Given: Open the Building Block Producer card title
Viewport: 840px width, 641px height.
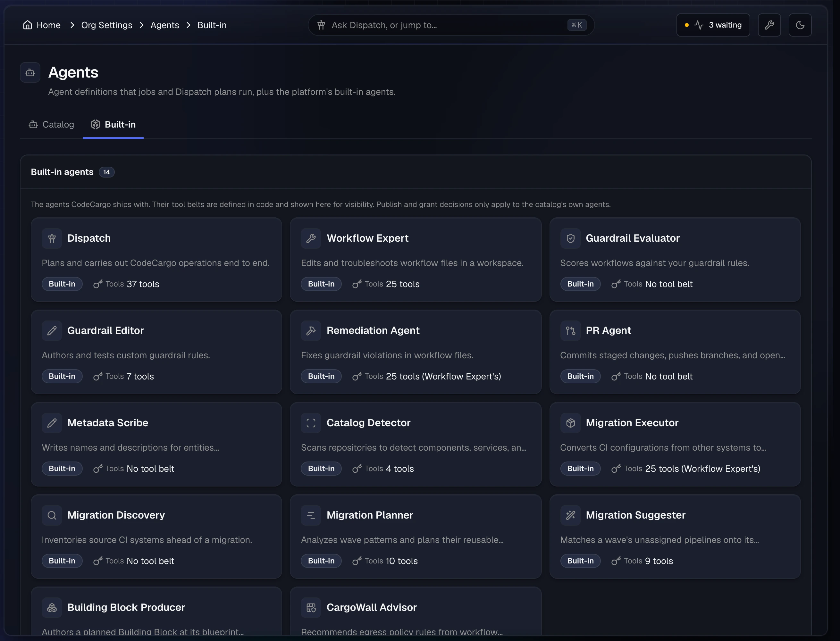Looking at the screenshot, I should click(x=126, y=608).
